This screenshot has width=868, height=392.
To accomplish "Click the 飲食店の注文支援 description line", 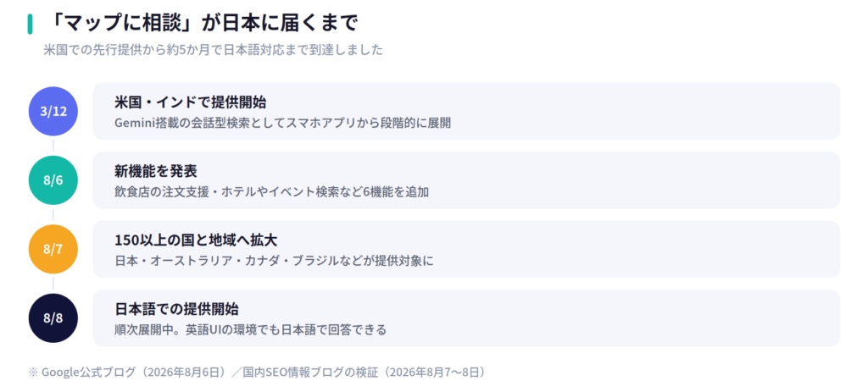I will click(x=272, y=192).
